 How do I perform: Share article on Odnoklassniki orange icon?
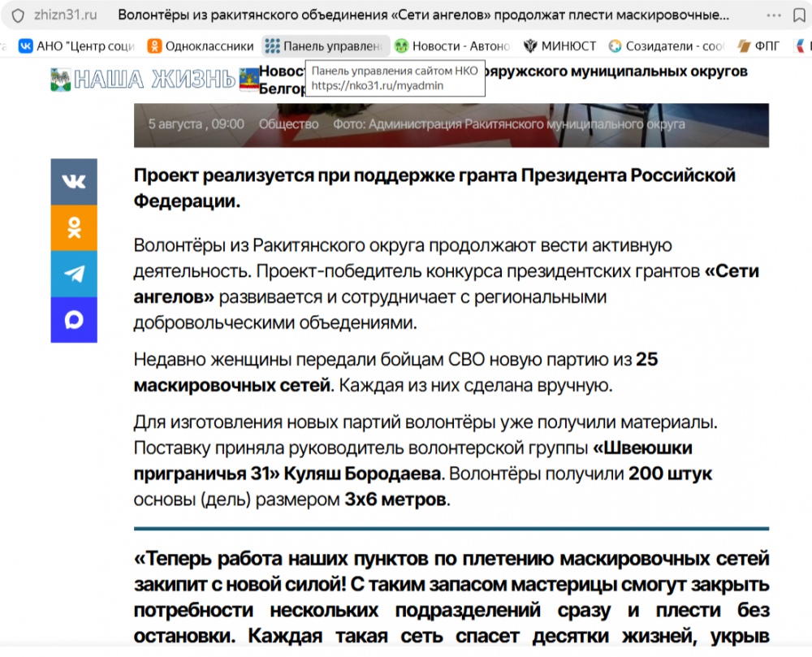[x=74, y=228]
